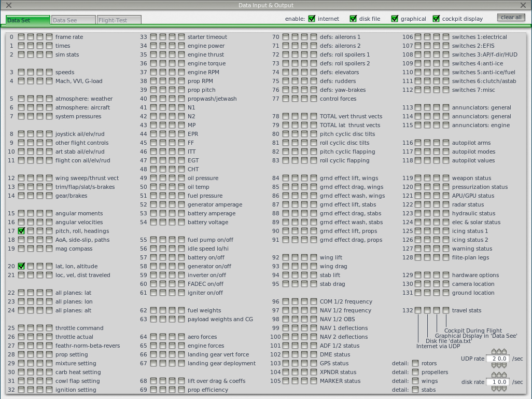
Task: Check internet UDP box for GPS status
Action: 286,363
